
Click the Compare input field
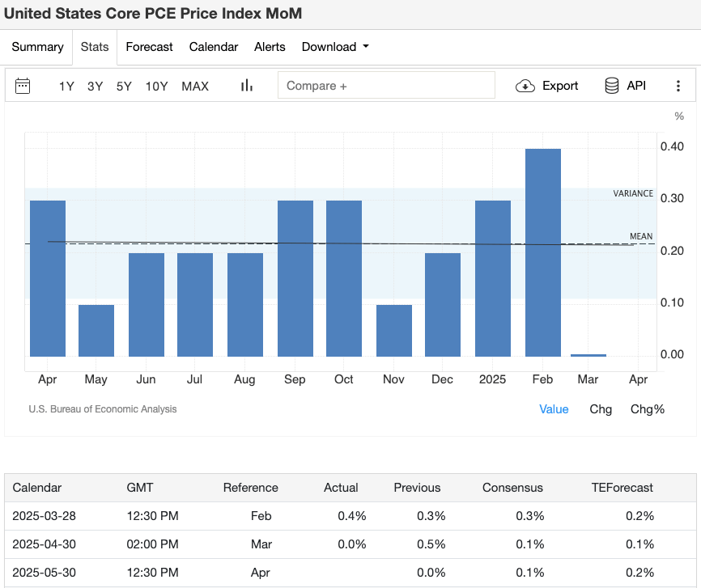[x=386, y=86]
